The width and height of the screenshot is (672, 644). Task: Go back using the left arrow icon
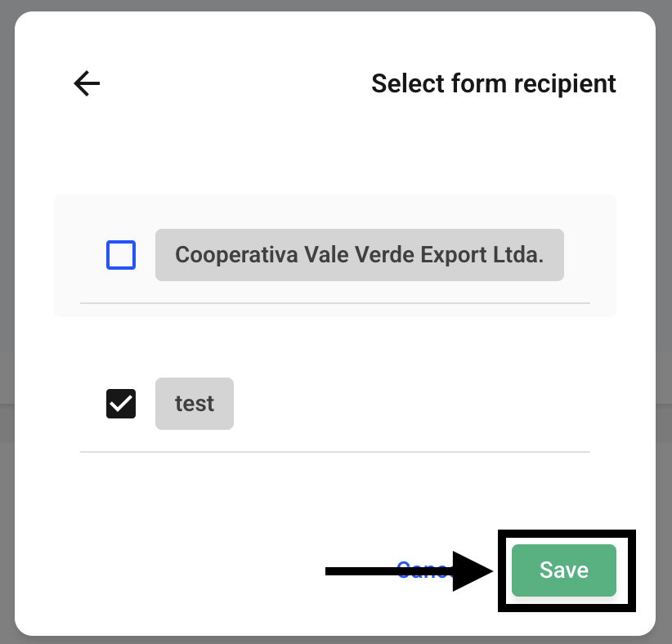coord(87,83)
